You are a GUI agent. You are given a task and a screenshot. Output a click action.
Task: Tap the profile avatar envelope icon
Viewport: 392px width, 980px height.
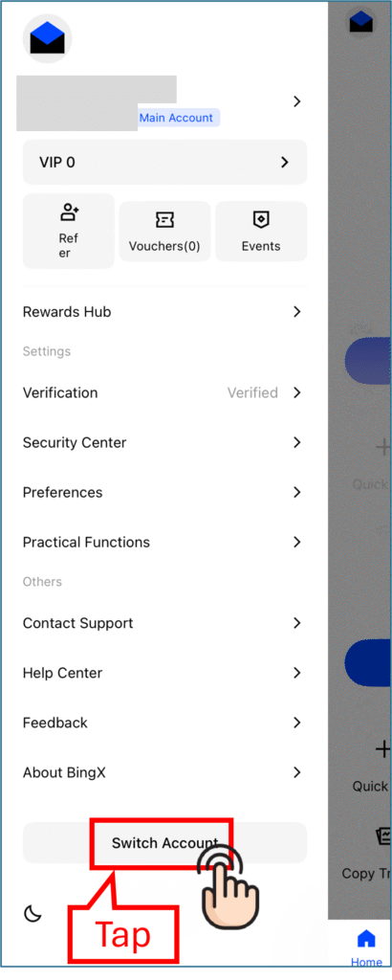pyautogui.click(x=48, y=38)
